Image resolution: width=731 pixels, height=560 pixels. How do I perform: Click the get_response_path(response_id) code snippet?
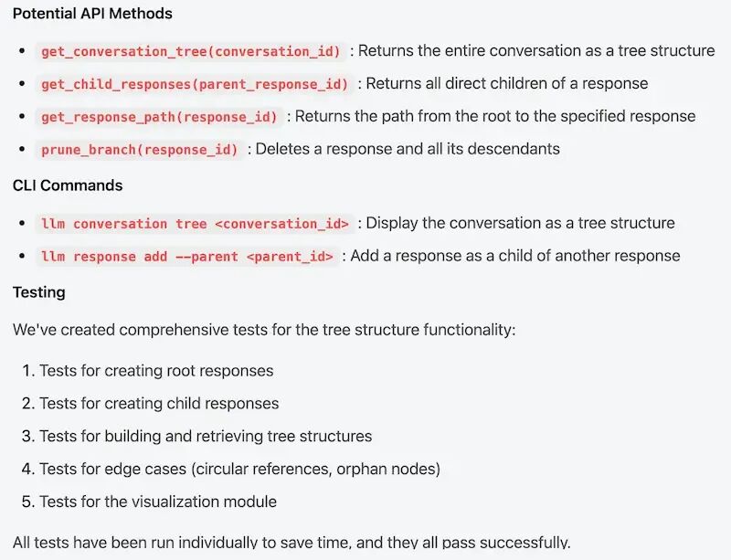pos(159,117)
